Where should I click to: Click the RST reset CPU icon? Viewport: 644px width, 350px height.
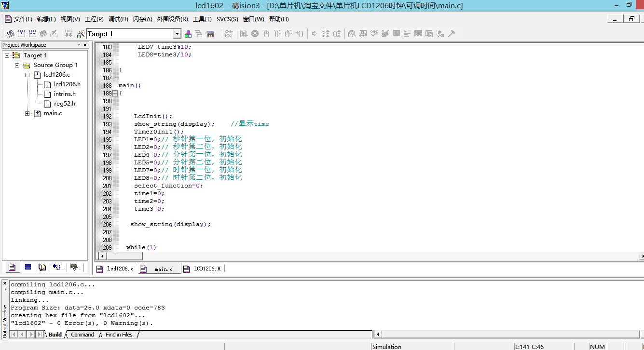[229, 34]
